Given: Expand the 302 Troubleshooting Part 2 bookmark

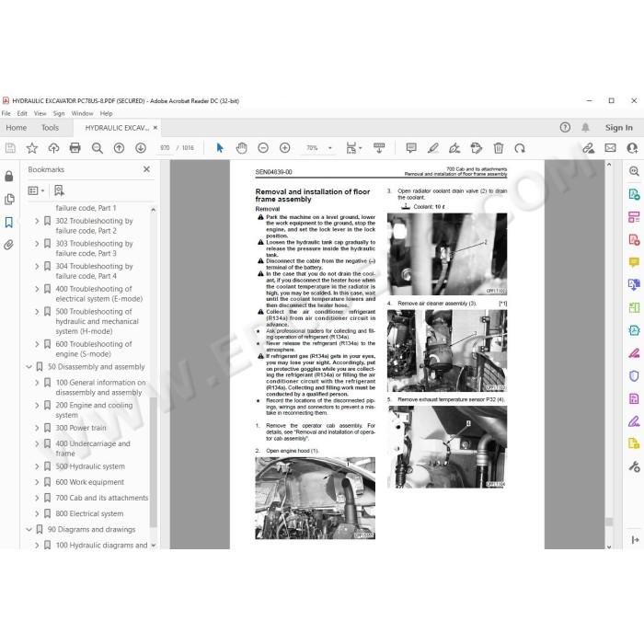Looking at the screenshot, I should pos(37,221).
